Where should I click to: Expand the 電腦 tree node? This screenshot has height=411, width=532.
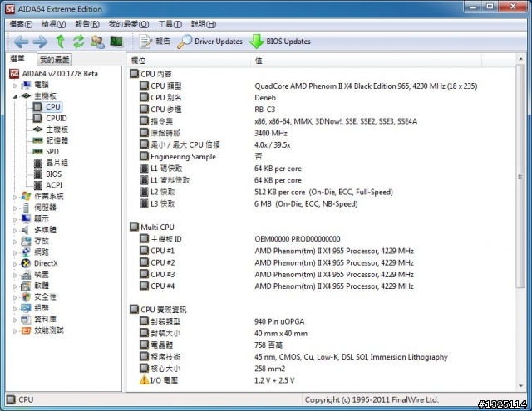pos(15,86)
